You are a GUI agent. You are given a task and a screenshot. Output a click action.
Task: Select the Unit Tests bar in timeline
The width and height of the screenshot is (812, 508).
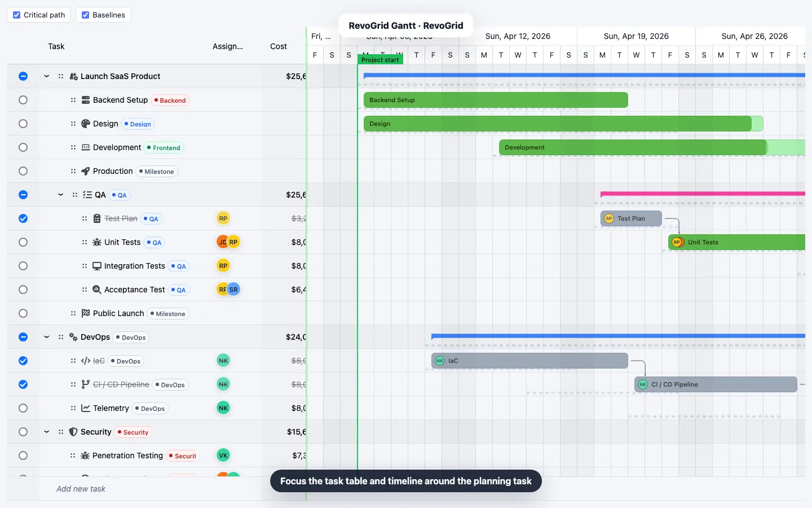tap(736, 242)
